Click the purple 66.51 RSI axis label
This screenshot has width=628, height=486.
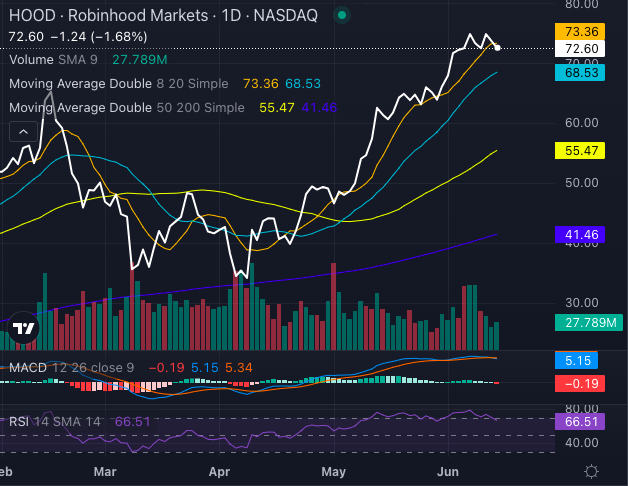[x=580, y=421]
